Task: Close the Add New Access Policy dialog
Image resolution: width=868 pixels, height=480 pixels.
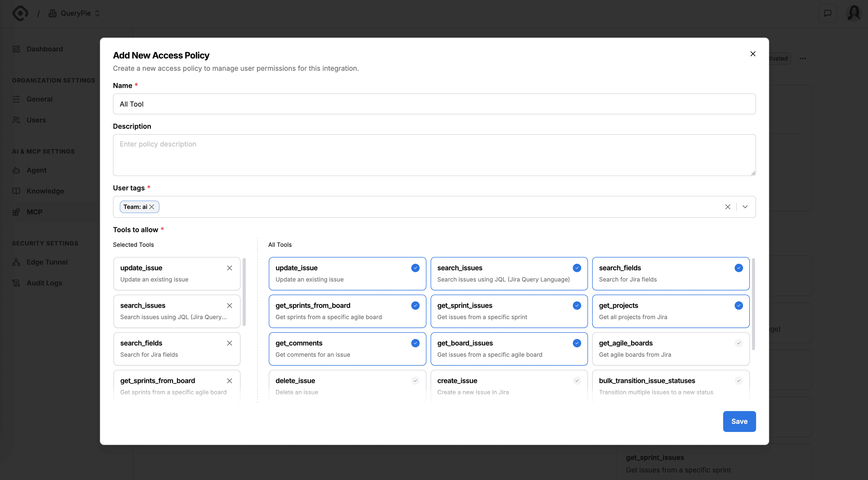Action: tap(753, 54)
